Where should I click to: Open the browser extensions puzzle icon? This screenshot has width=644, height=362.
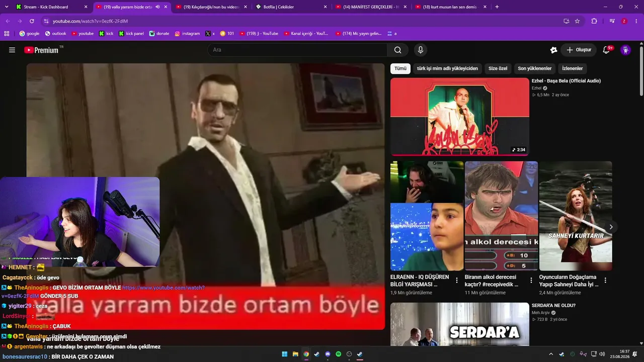tap(594, 21)
